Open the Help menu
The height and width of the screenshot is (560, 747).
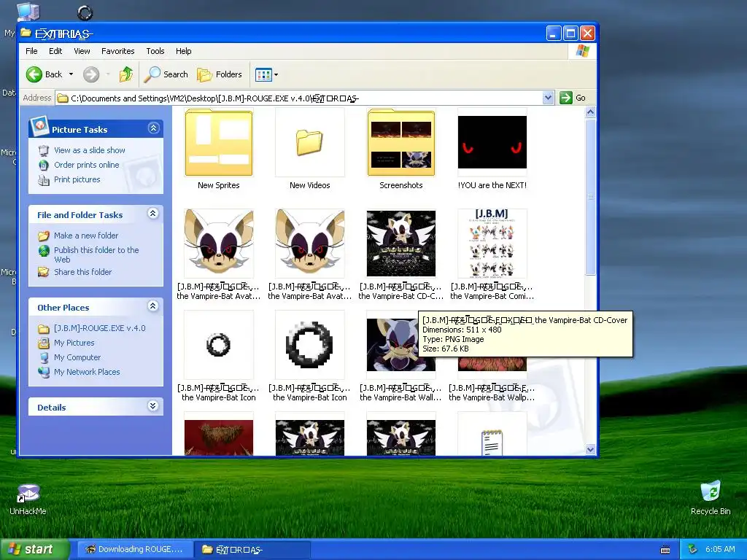tap(183, 51)
